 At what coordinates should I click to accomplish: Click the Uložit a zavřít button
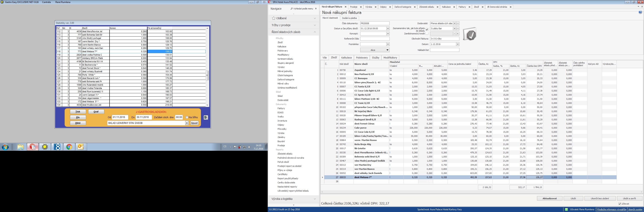629,198
